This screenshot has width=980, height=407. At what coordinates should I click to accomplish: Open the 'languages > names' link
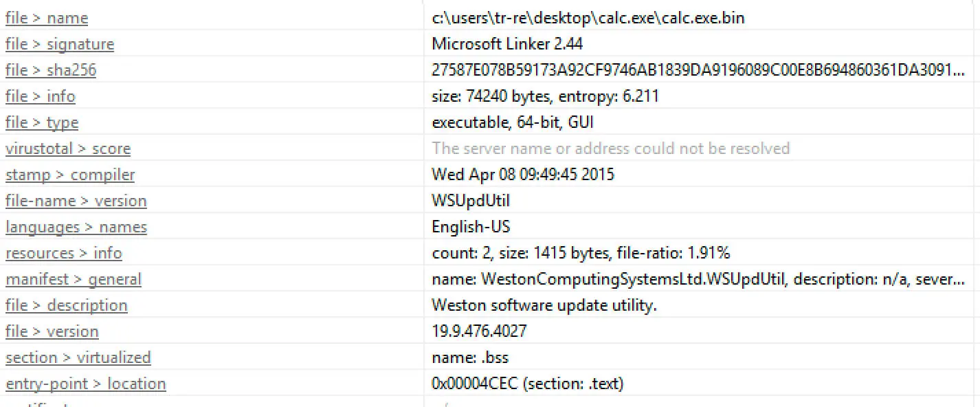coord(76,228)
